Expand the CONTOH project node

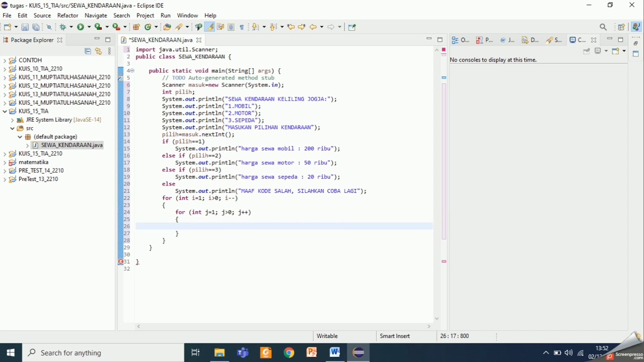click(x=5, y=60)
